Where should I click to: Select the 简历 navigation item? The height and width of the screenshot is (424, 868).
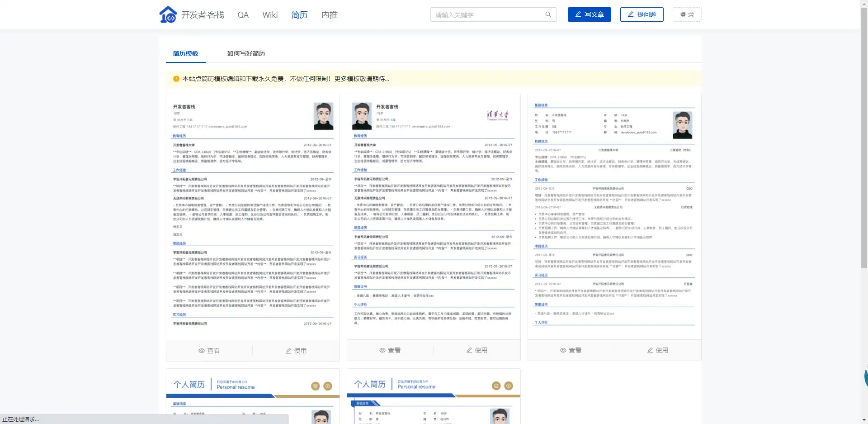(x=299, y=15)
